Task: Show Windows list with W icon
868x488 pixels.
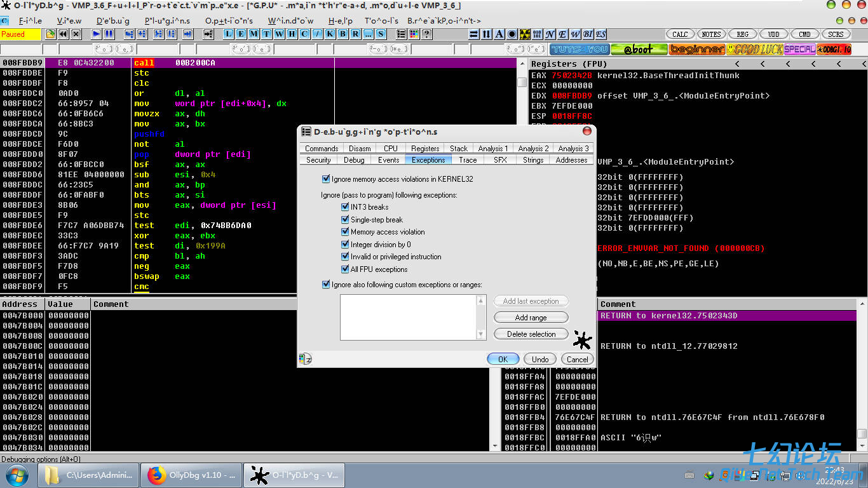Action: tap(280, 34)
